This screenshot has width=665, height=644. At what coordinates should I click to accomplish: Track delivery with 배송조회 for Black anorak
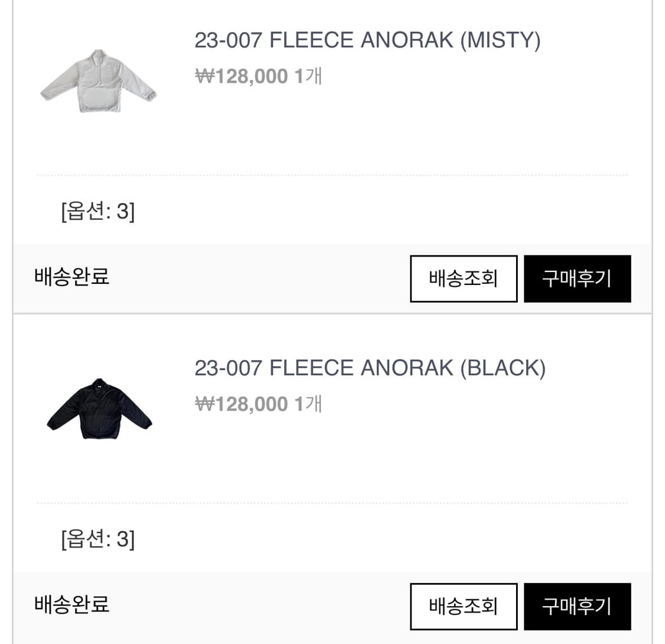pyautogui.click(x=463, y=606)
